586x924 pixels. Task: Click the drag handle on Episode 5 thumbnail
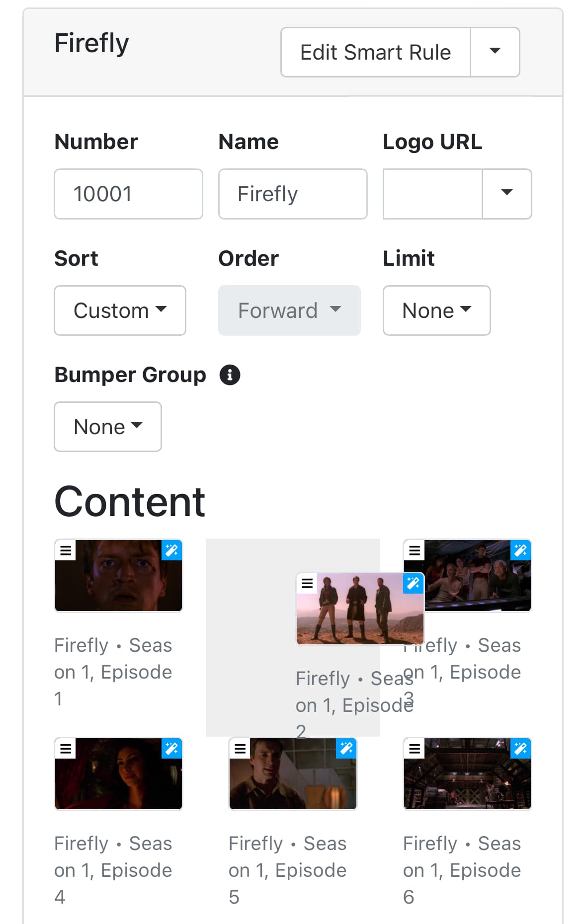tap(240, 749)
